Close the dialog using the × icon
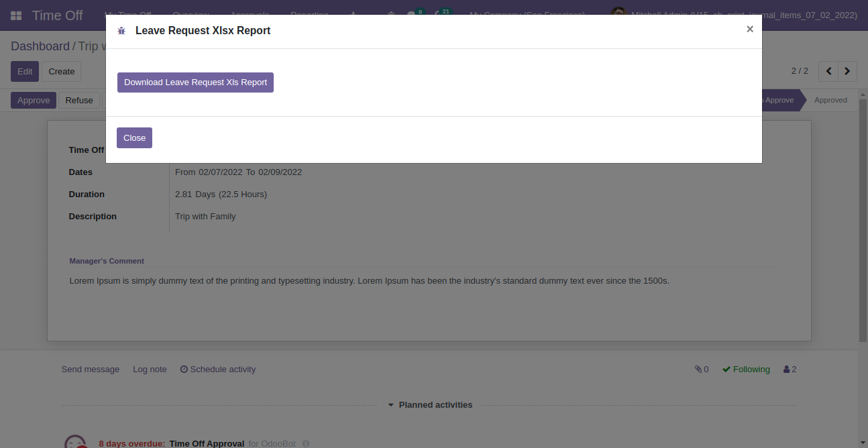This screenshot has width=868, height=448. point(750,29)
